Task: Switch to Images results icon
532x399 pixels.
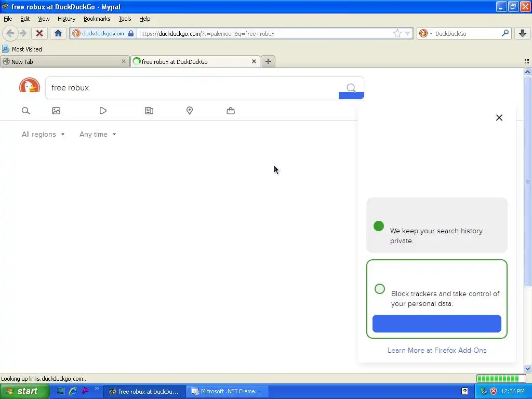Action: (x=56, y=111)
